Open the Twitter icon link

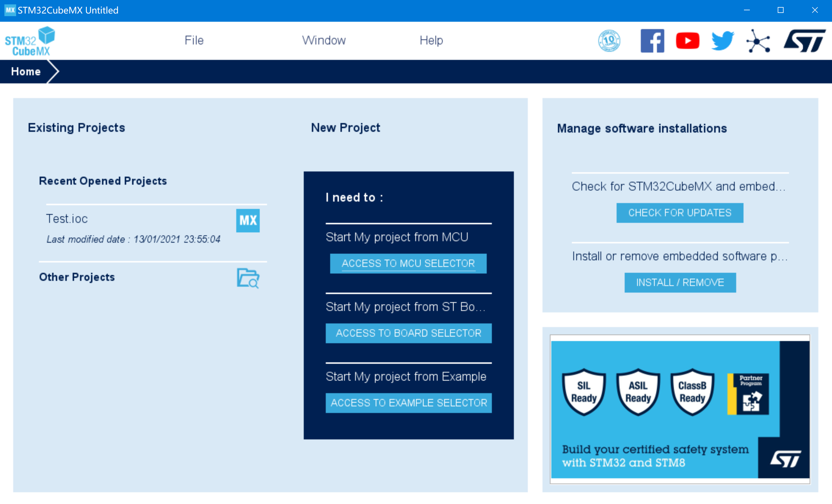(x=723, y=41)
